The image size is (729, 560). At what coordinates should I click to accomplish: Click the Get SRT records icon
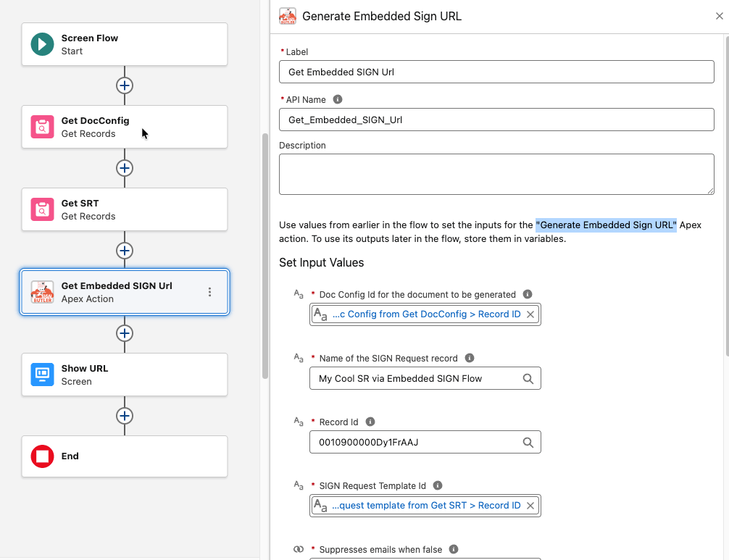pos(42,209)
